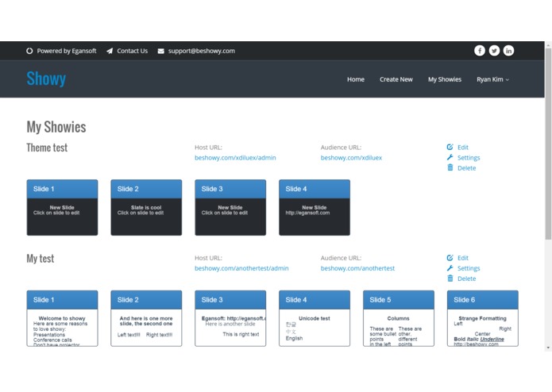Open the Contact Us link
Image resolution: width=552 pixels, height=392 pixels.
pyautogui.click(x=133, y=51)
